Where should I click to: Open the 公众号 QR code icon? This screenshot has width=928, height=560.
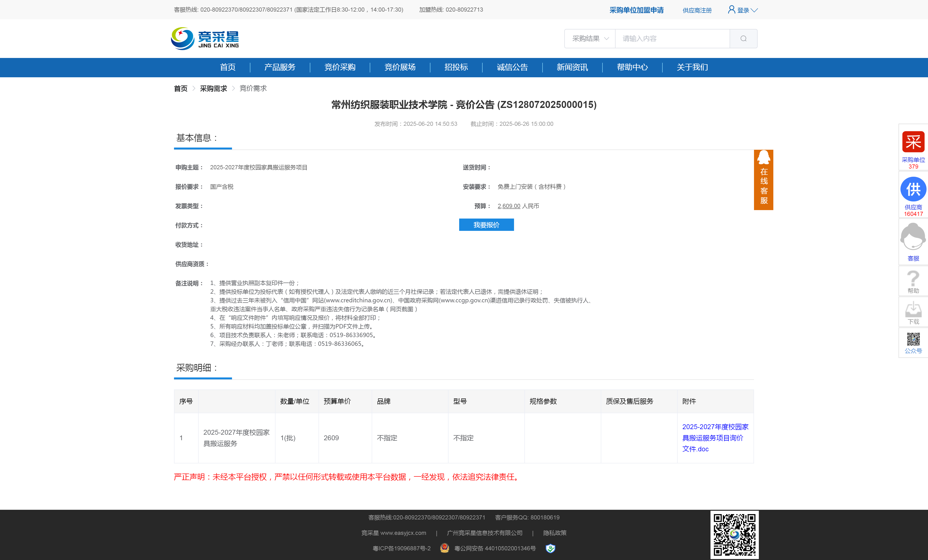coord(913,340)
